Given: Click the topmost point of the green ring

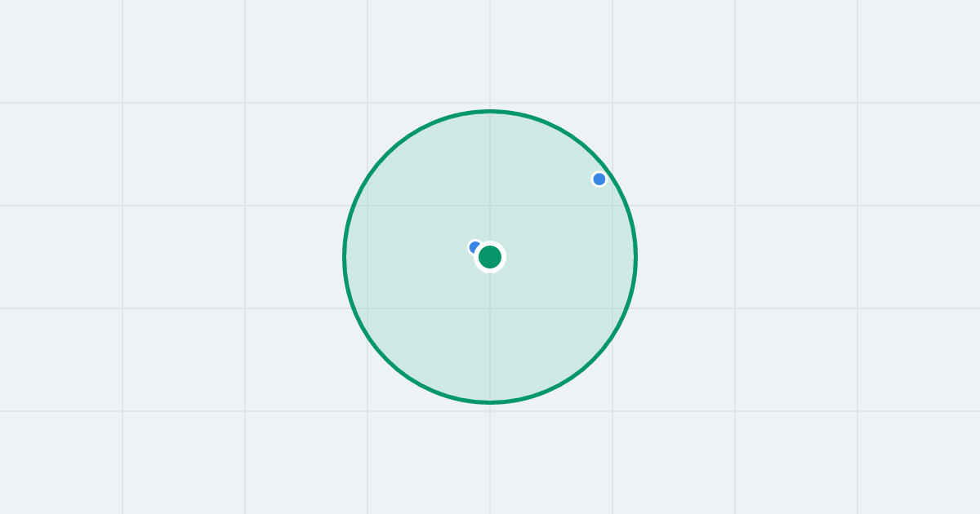Looking at the screenshot, I should (490, 111).
